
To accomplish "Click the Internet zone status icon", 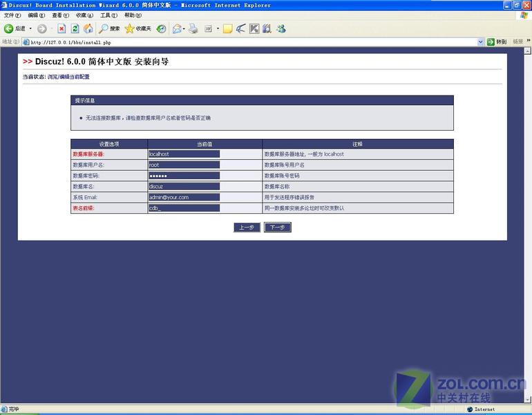I will tap(470, 409).
